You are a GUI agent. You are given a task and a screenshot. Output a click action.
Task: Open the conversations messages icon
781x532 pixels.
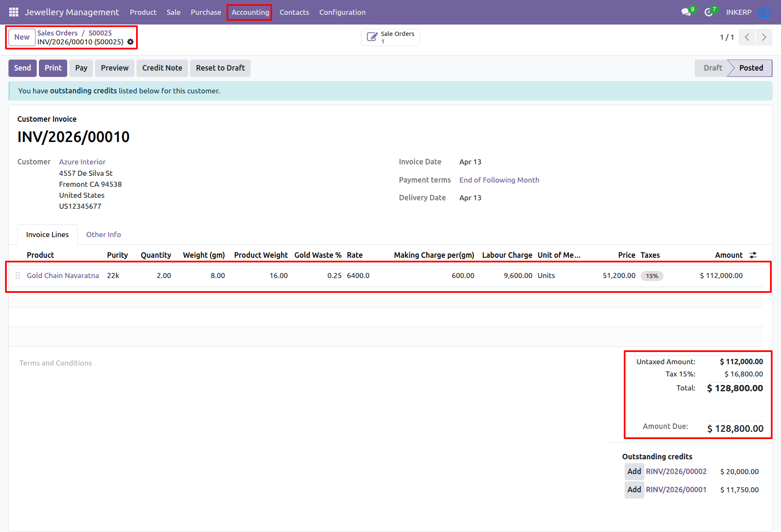(x=686, y=12)
